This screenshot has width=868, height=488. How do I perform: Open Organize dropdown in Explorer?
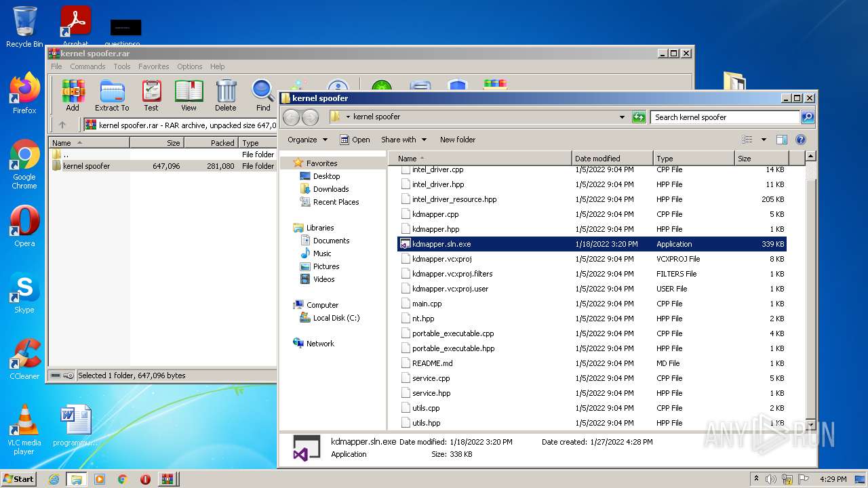pyautogui.click(x=308, y=140)
